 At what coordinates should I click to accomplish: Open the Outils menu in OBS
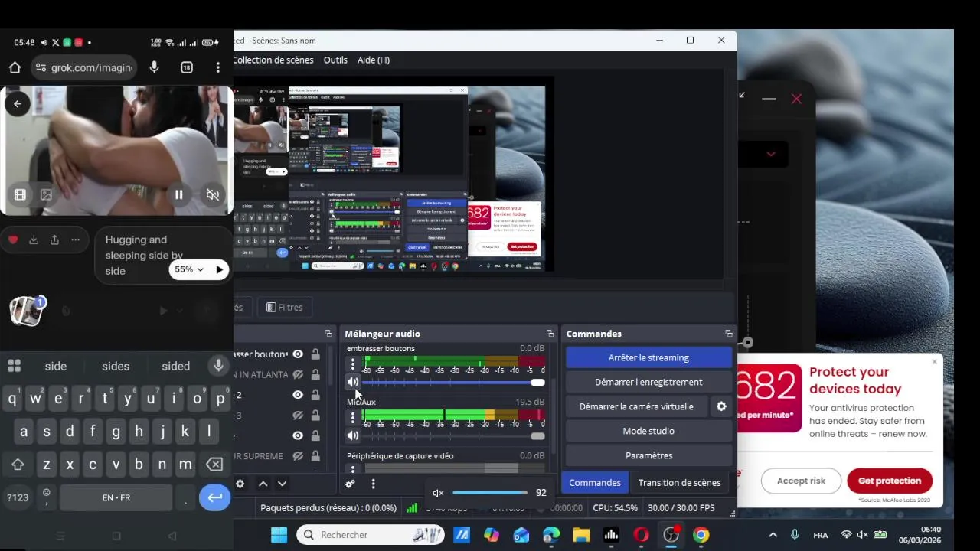[x=335, y=60]
